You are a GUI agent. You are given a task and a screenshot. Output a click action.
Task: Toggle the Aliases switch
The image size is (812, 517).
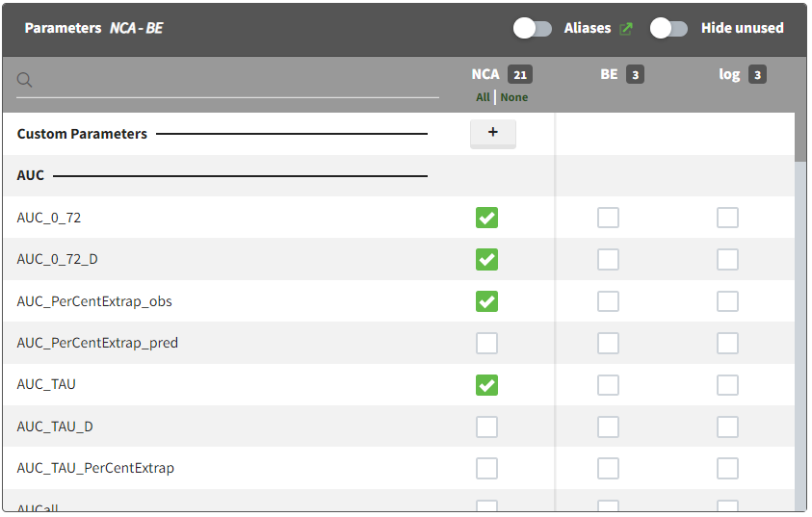click(533, 29)
